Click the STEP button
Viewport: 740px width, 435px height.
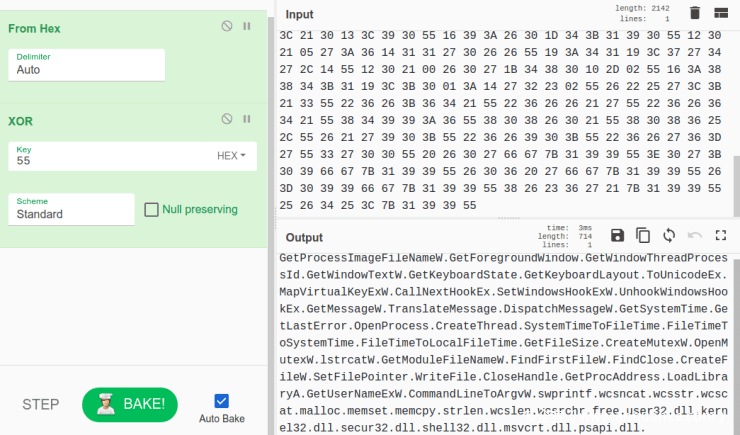point(42,404)
